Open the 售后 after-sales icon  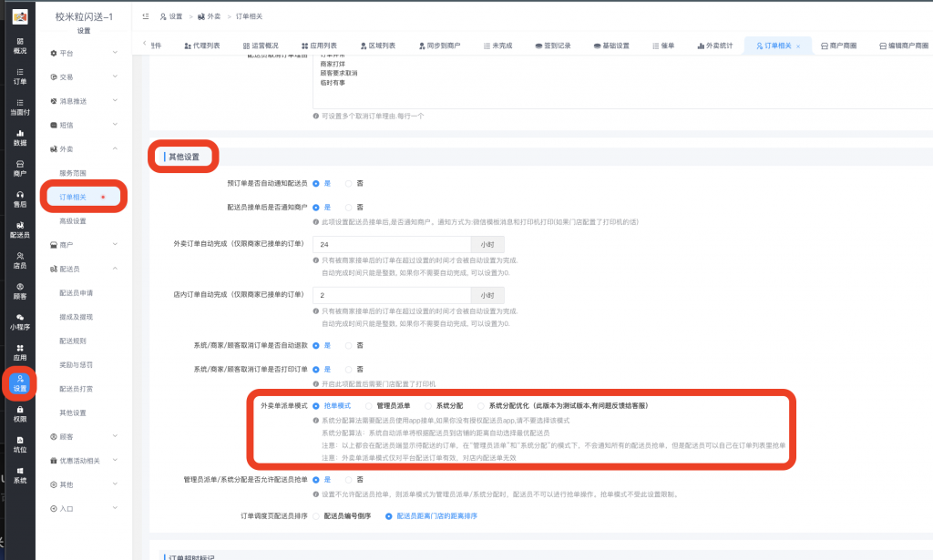click(x=19, y=199)
